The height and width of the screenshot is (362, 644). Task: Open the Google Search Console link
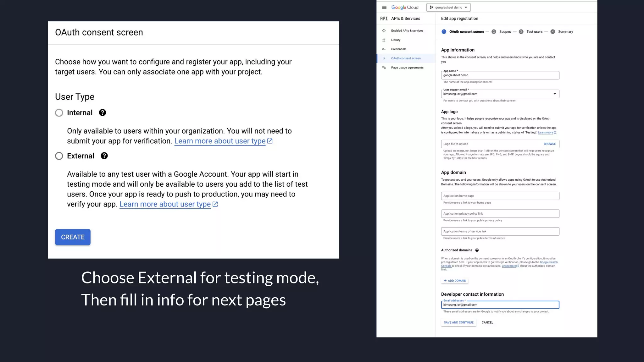point(549,262)
